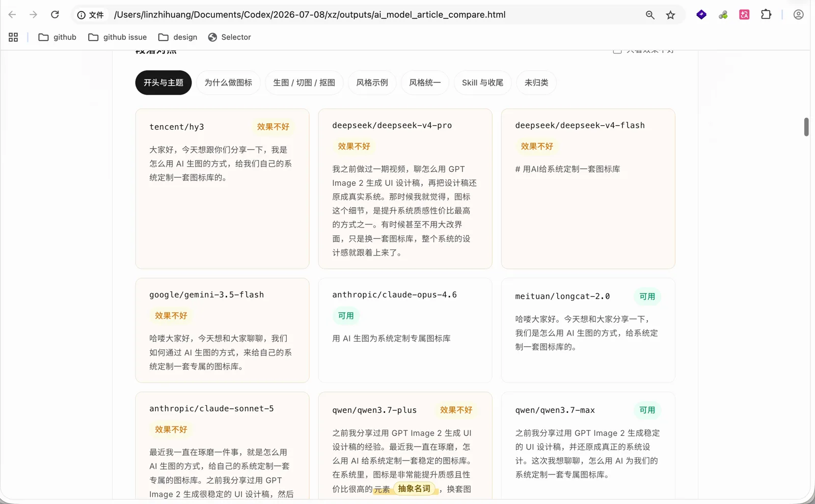Switch to the 生图 / 切图 / 抠图 tab

[x=304, y=82]
